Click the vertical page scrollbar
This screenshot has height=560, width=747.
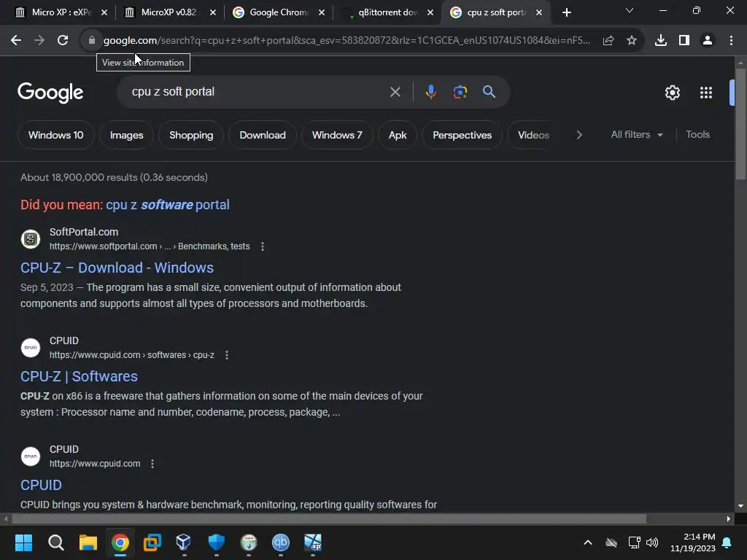740,124
